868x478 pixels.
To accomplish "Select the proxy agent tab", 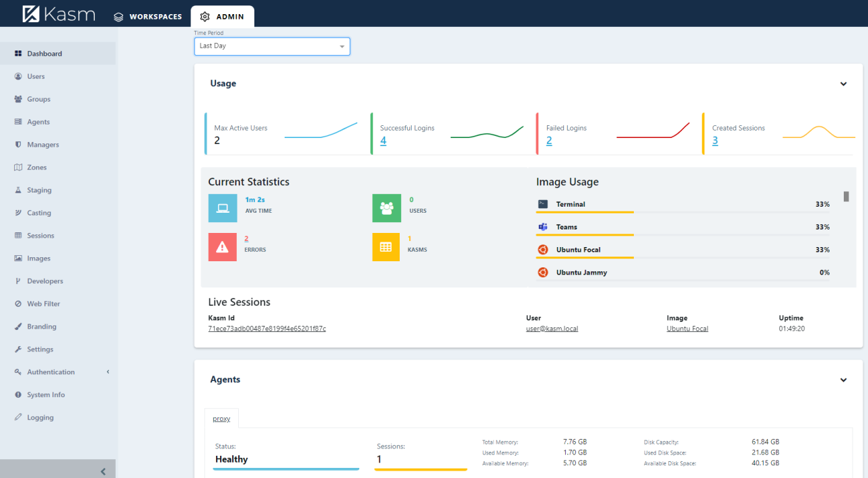I will [x=221, y=419].
